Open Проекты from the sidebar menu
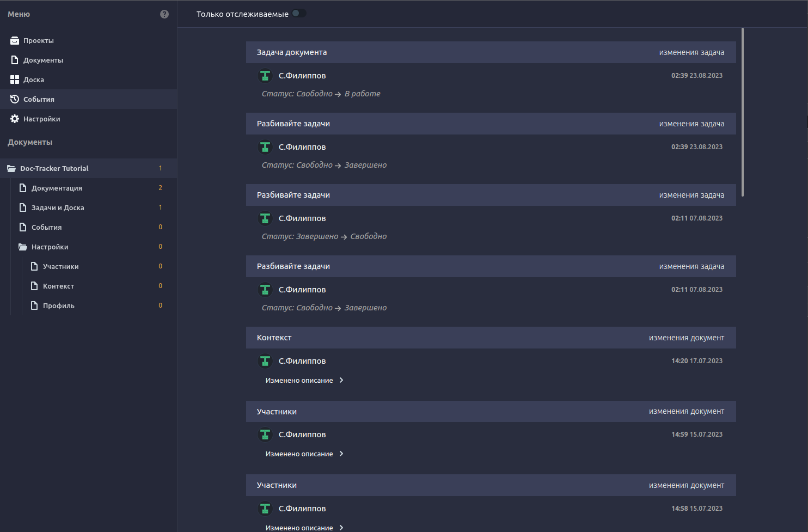Screen dimensions: 808x532 pos(38,41)
